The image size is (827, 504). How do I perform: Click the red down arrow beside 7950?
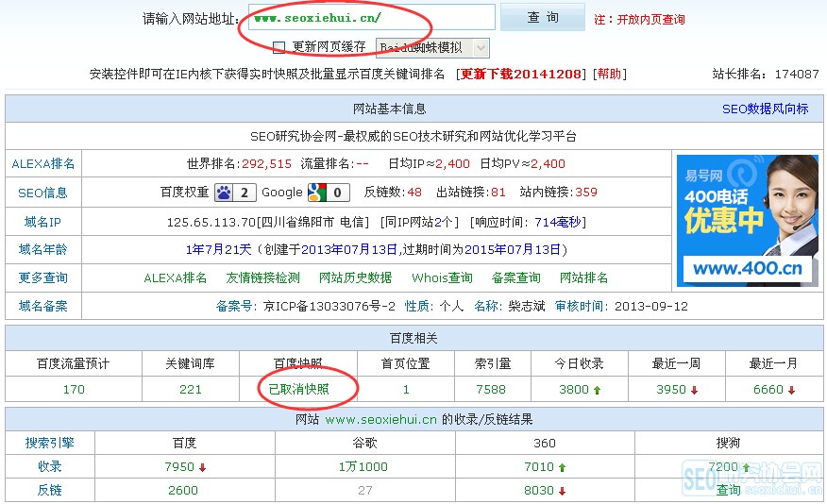pyautogui.click(x=202, y=467)
